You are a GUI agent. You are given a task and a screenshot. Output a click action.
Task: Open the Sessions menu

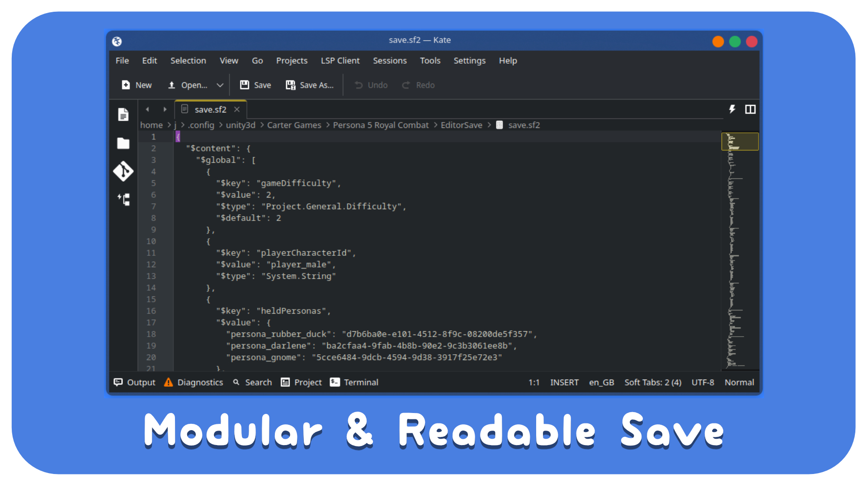click(x=389, y=61)
